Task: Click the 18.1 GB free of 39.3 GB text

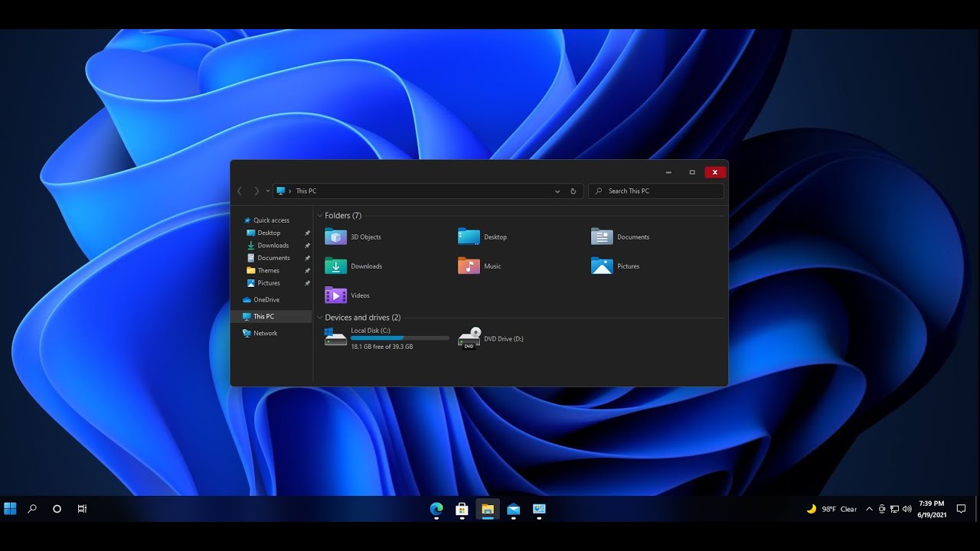Action: [x=381, y=347]
